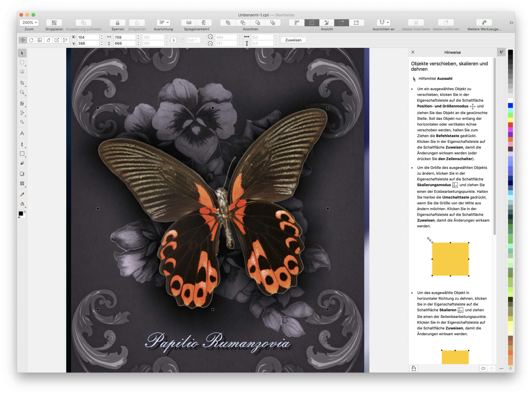
Task: Expand the Ausrichten an snap dropdown
Action: click(x=383, y=23)
